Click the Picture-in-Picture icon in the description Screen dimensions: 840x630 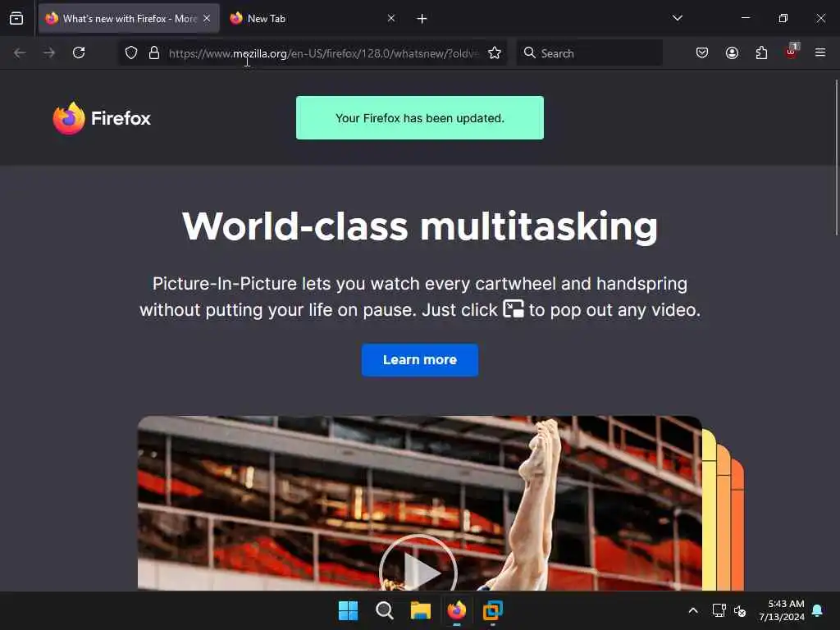tap(514, 309)
